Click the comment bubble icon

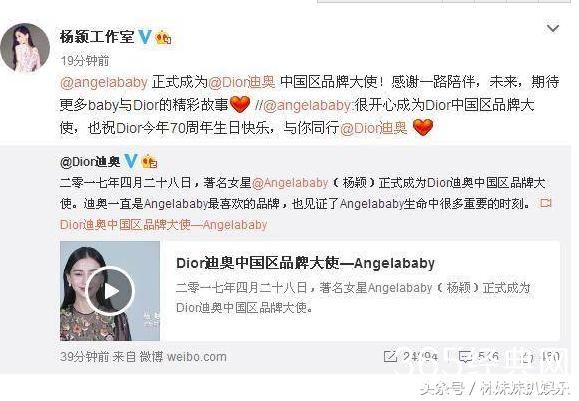pyautogui.click(x=465, y=357)
